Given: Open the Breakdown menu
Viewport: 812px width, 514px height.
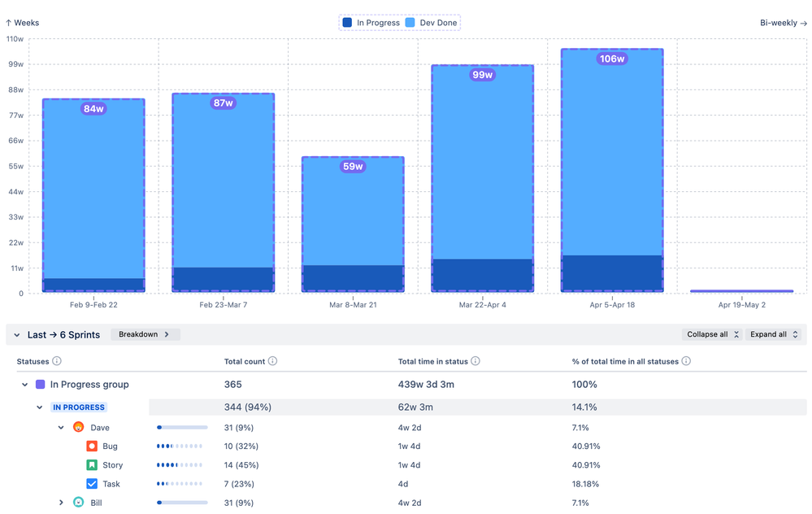Looking at the screenshot, I should [x=145, y=333].
